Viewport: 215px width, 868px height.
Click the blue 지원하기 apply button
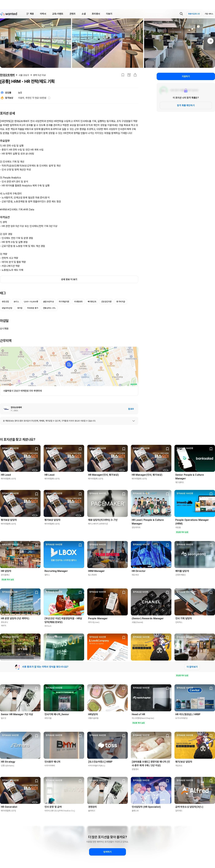186,77
